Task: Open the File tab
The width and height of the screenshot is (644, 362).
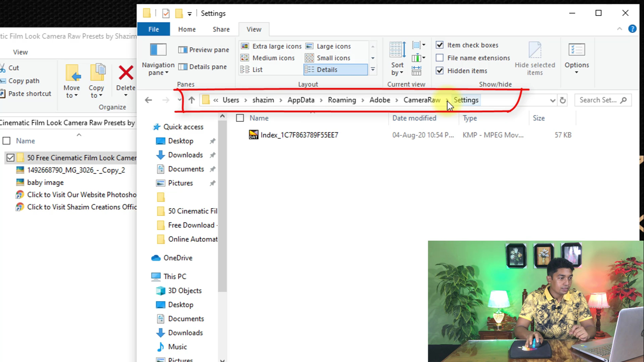Action: click(154, 29)
